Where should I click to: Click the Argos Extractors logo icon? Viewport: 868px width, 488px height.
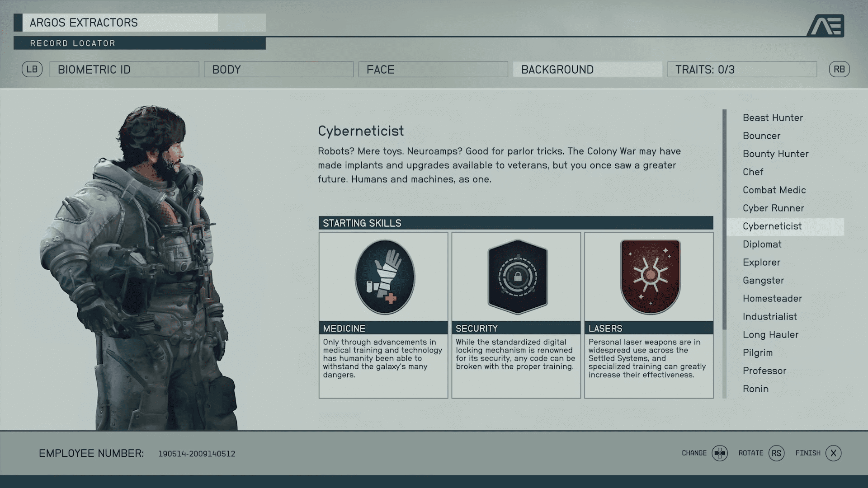pyautogui.click(x=828, y=25)
